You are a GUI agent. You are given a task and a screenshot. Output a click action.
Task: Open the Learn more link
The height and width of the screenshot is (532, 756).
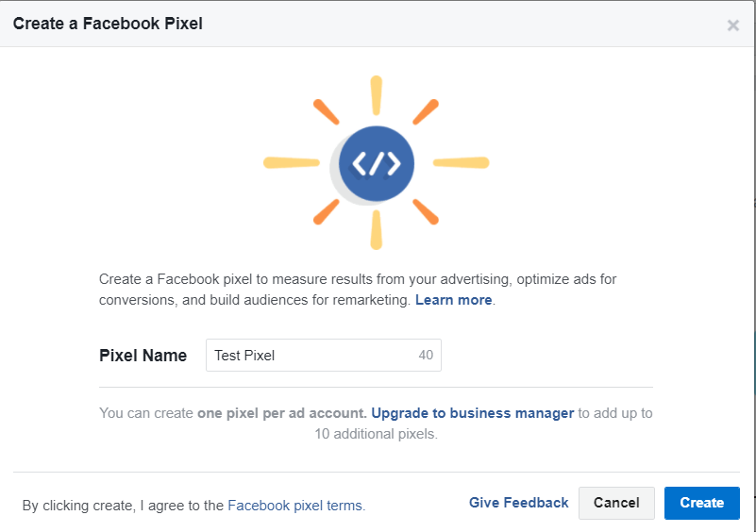click(454, 300)
